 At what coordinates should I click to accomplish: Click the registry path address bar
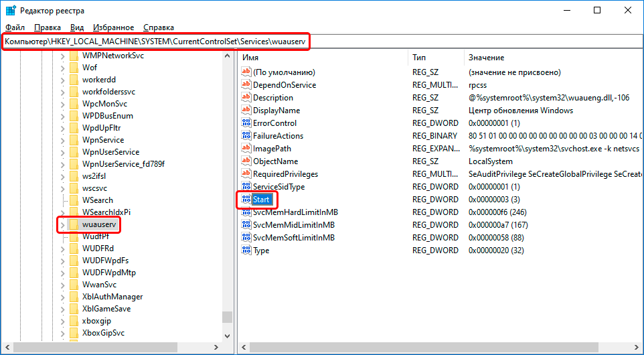click(322, 42)
